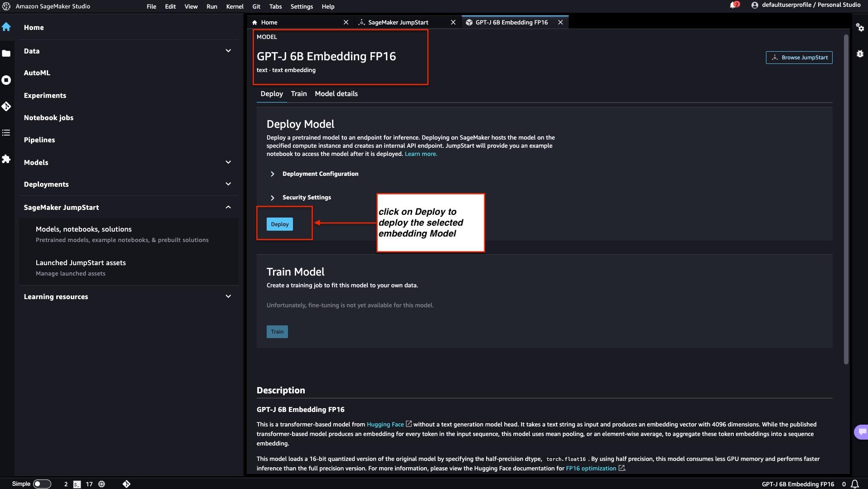Click the user profile avatar icon

point(755,5)
